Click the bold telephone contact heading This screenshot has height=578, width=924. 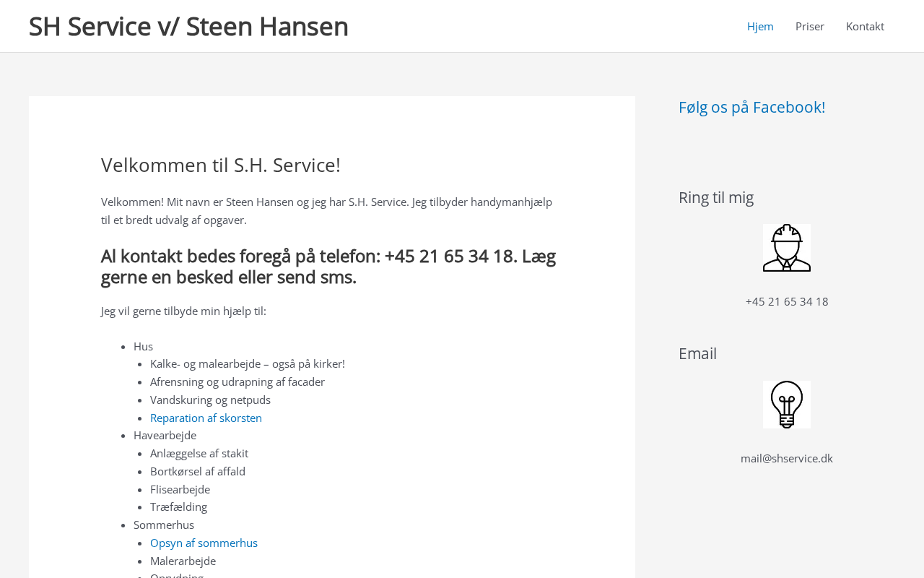pos(328,267)
